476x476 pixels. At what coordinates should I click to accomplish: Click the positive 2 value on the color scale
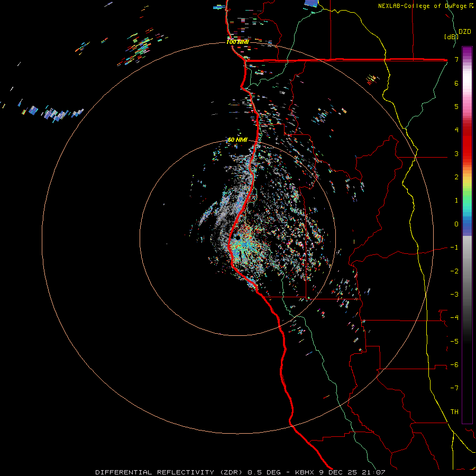coord(456,177)
